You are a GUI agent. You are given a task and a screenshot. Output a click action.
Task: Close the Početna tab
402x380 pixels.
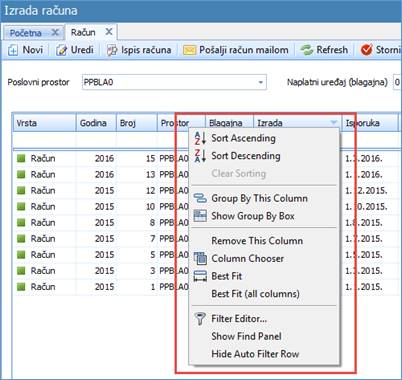coord(55,33)
